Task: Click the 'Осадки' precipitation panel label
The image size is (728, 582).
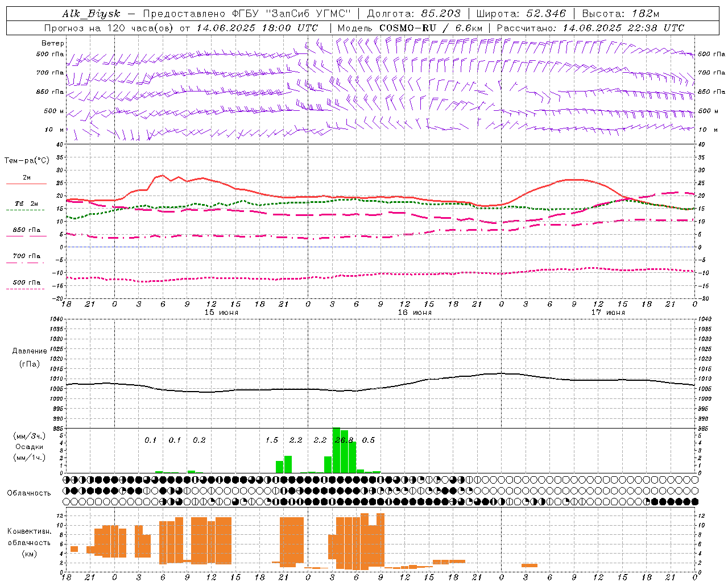Action: (x=29, y=447)
